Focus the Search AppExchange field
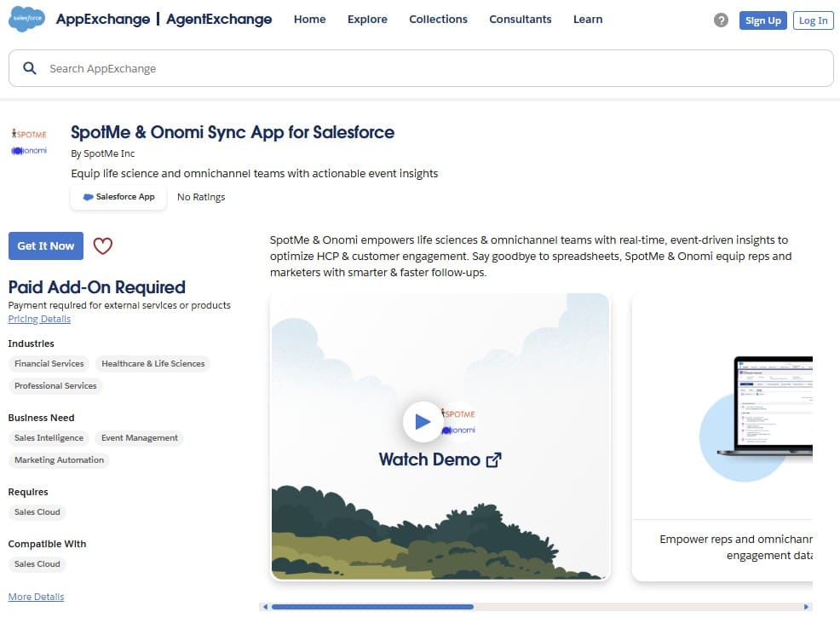 click(421, 68)
